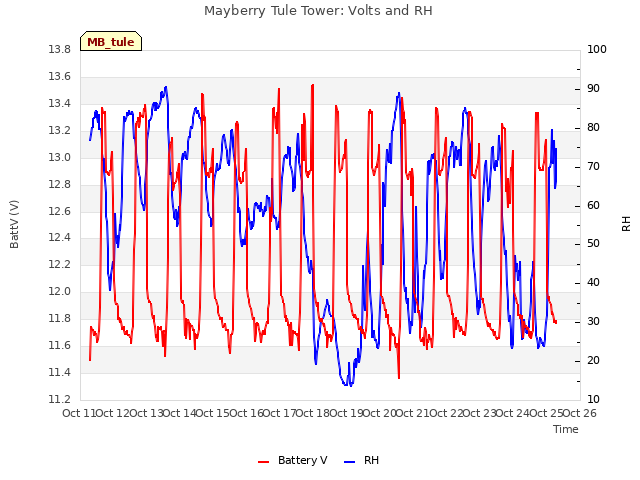The height and width of the screenshot is (480, 640).
Task: Click the MB_tule annotation label
Action: pos(111,42)
